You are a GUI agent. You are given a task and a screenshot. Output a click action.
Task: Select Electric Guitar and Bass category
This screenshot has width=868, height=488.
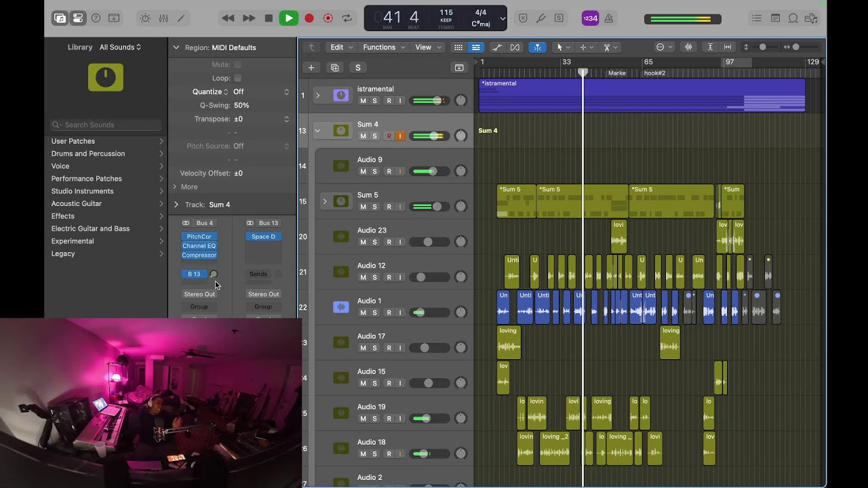click(x=90, y=228)
